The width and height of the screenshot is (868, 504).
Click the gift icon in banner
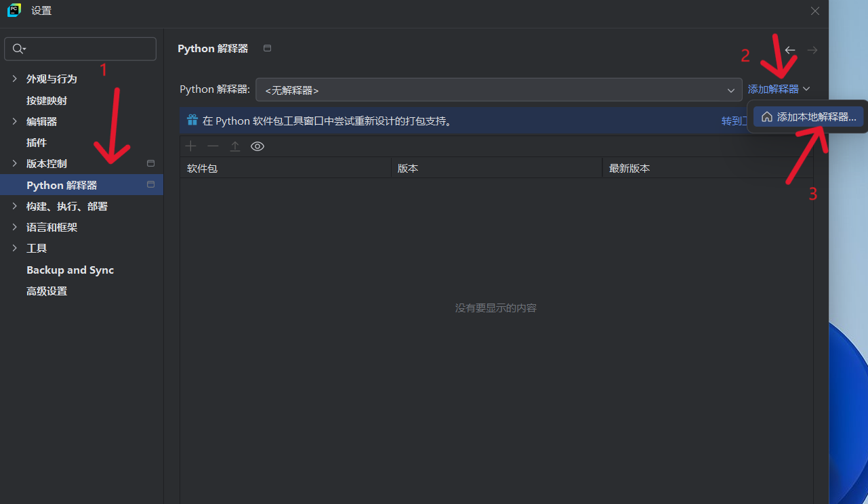tap(192, 121)
